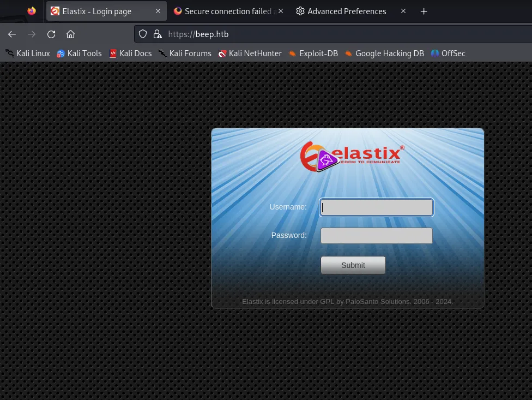Screen dimensions: 532x400
Task: Click the tracking protection shield icon
Action: click(143, 34)
